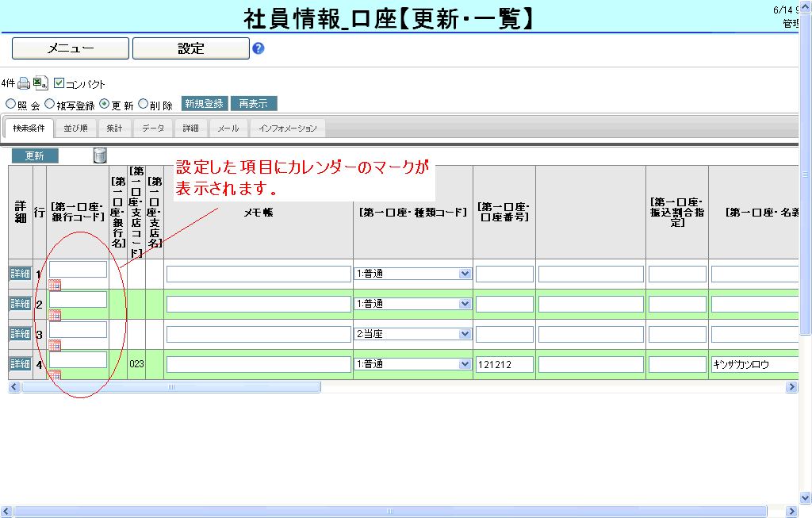The width and height of the screenshot is (812, 518).
Task: Open the blue help question mark icon
Action: click(258, 48)
